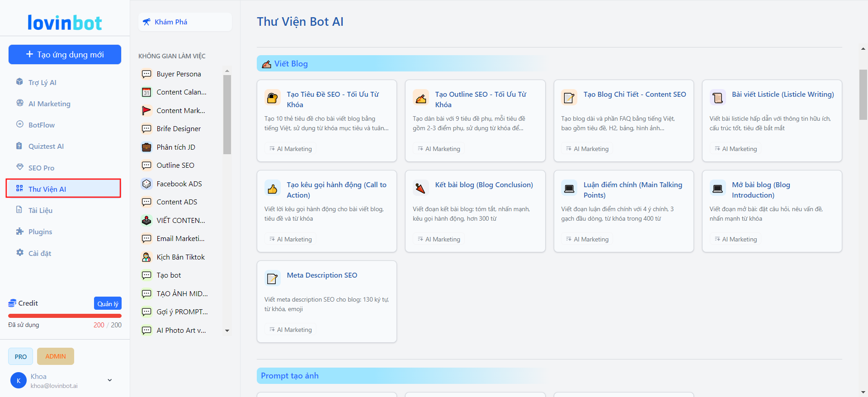Click the lovinbot logo
The width and height of the screenshot is (868, 397).
click(65, 23)
